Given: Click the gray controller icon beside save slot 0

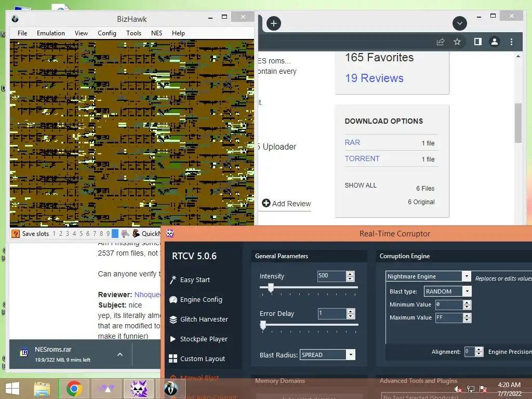Looking at the screenshot, I should coord(125,233).
